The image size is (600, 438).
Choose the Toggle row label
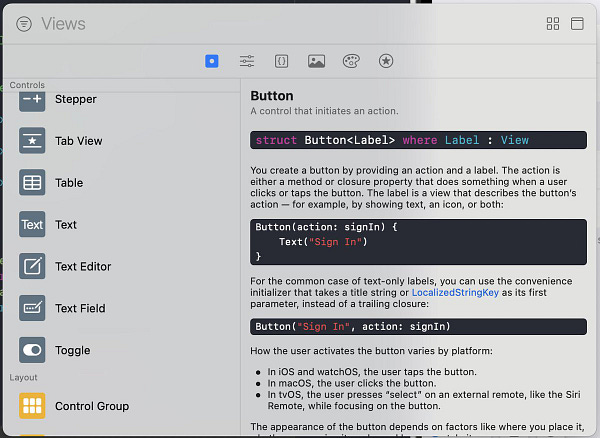(73, 350)
